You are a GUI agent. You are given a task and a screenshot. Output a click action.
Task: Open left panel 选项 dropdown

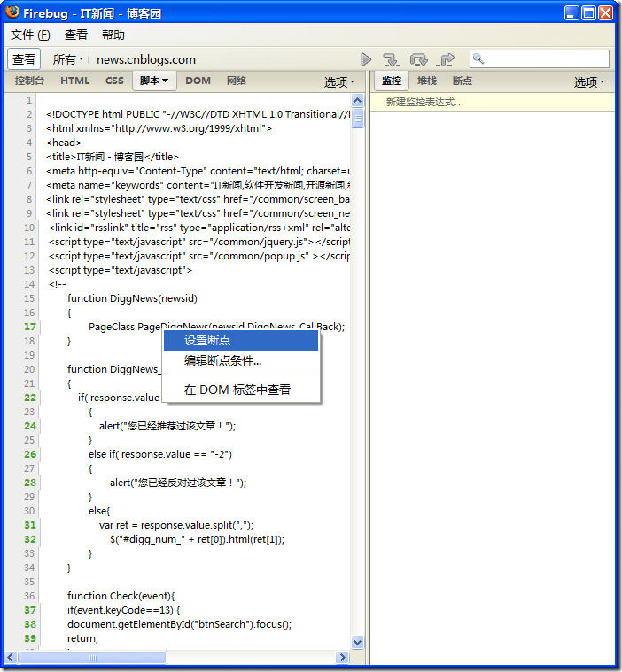click(x=338, y=81)
